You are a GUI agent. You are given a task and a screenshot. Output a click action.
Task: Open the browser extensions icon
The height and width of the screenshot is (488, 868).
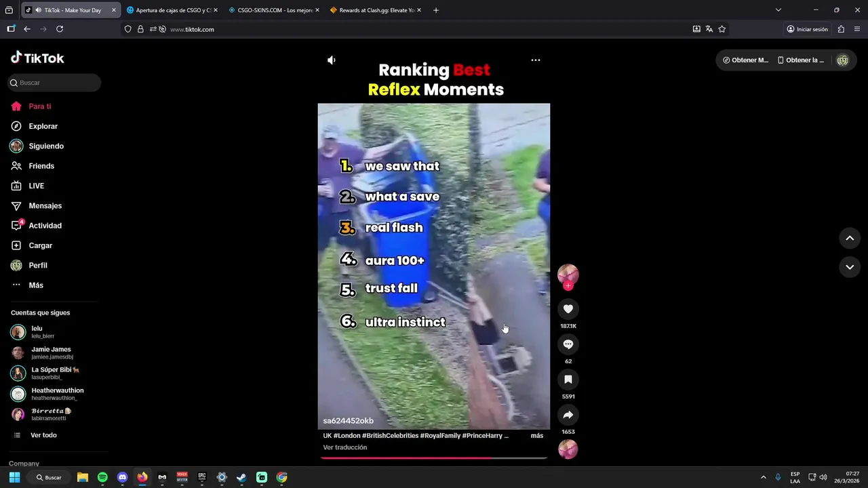[842, 29]
